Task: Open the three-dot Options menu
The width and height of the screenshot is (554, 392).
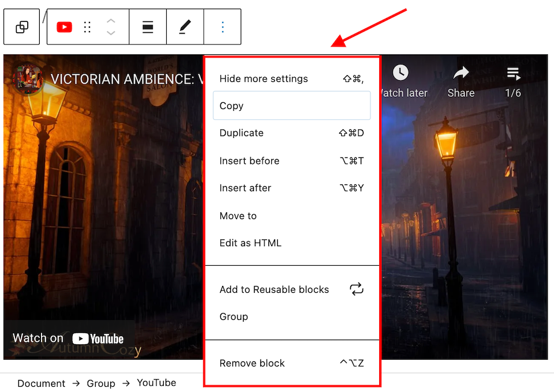Action: (222, 27)
